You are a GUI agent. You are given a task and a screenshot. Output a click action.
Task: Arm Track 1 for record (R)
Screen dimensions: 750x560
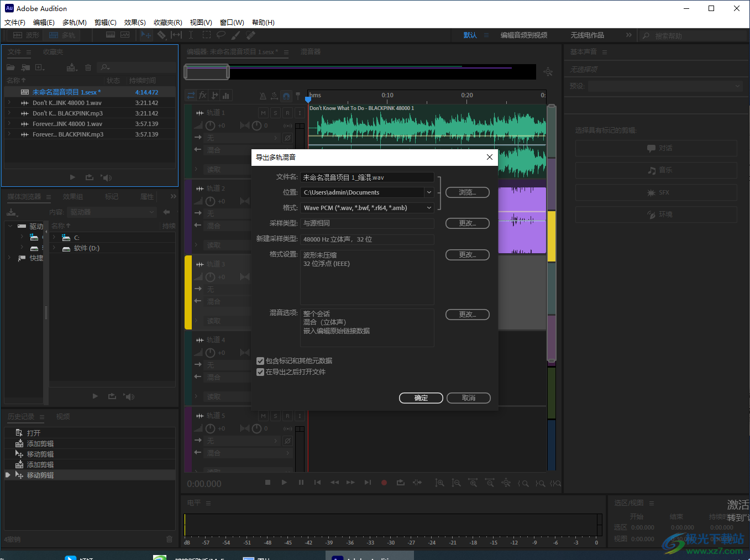tap(287, 113)
